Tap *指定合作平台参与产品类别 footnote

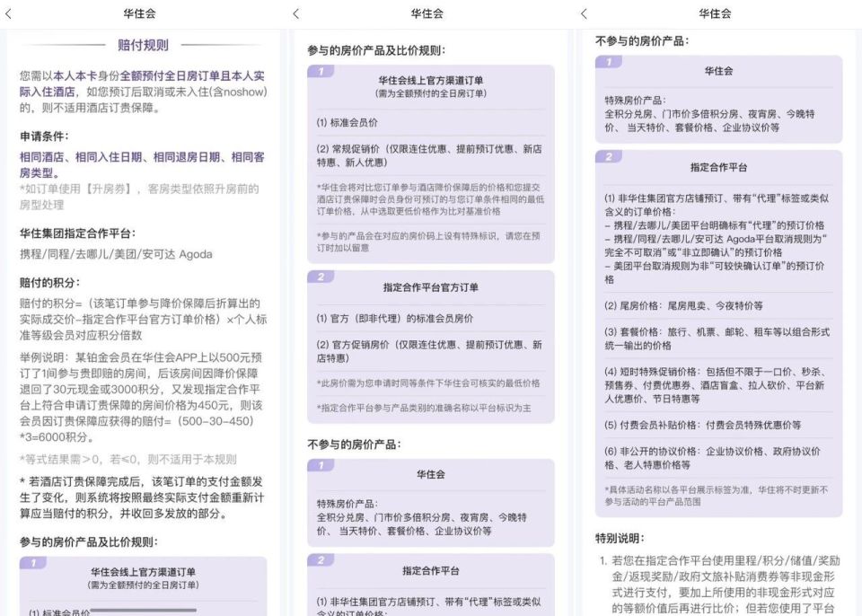[x=424, y=408]
